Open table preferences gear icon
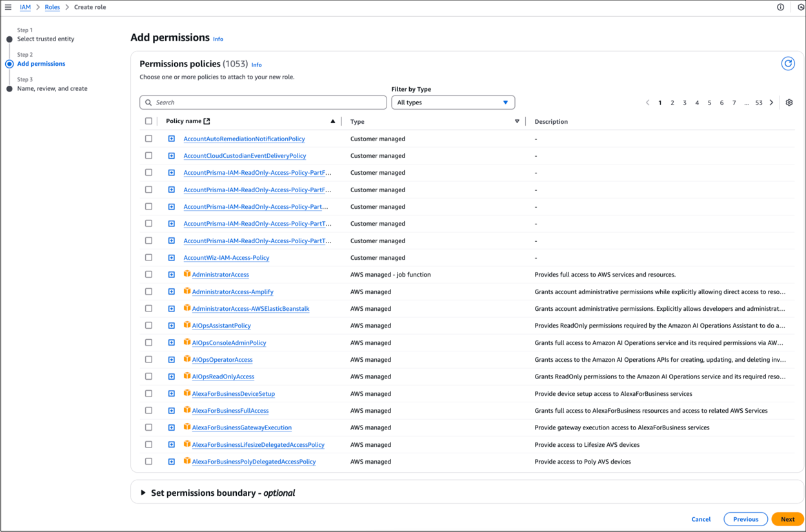This screenshot has width=806, height=532. 789,103
